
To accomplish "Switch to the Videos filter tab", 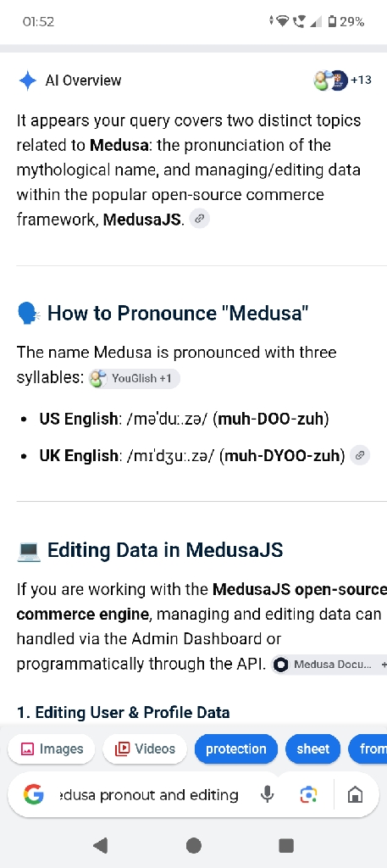I will point(145,749).
